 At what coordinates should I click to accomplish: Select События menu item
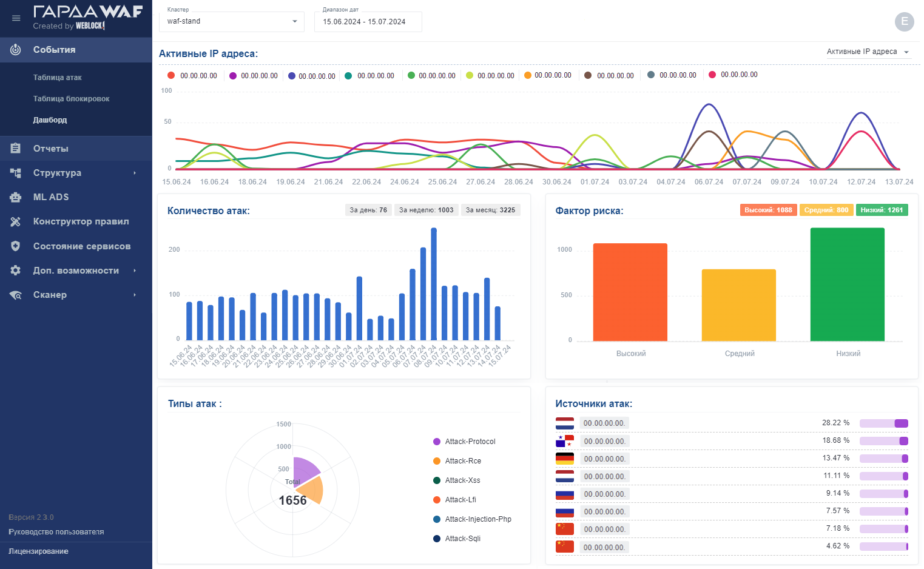[76, 50]
